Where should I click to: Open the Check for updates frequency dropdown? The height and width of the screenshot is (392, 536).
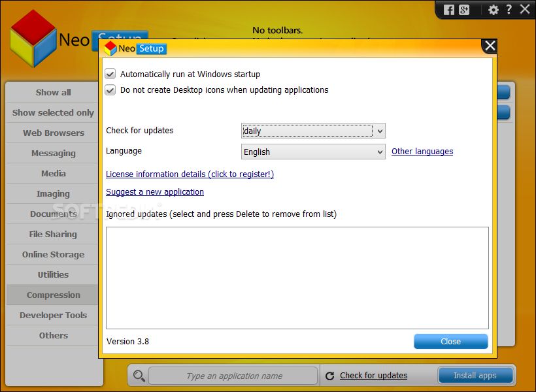(x=313, y=131)
